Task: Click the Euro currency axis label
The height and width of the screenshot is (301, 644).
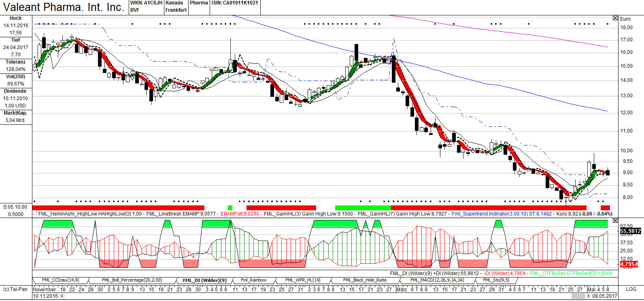Action: (x=625, y=19)
